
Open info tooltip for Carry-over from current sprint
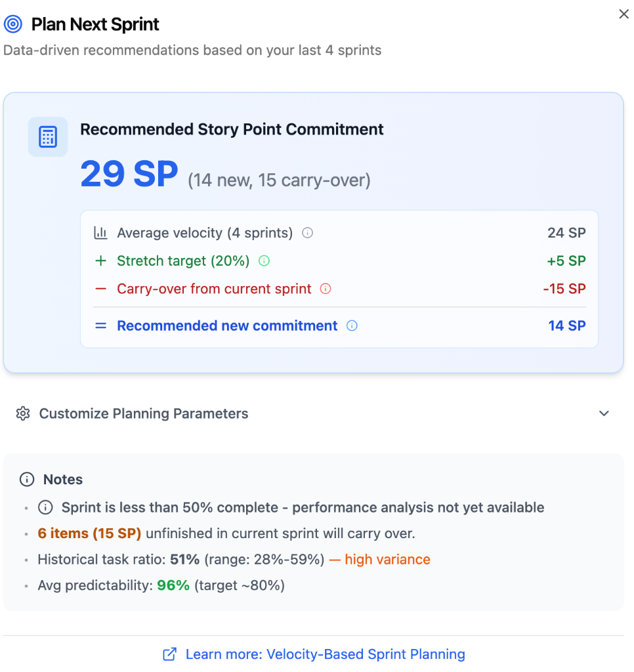point(326,289)
